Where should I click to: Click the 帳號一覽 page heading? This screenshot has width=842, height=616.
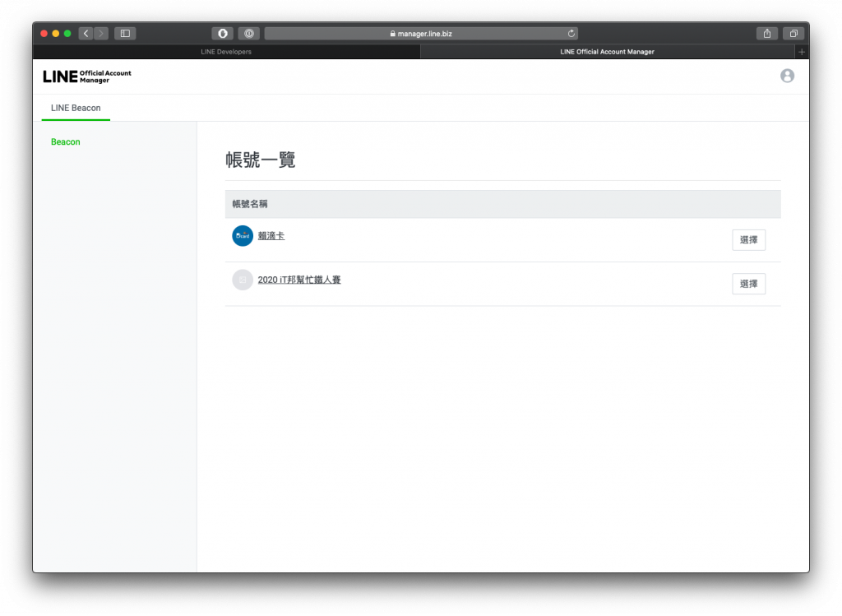(261, 160)
